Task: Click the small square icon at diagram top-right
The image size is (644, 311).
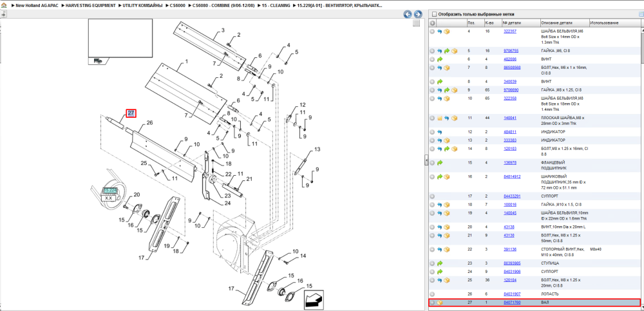Action: [x=416, y=23]
